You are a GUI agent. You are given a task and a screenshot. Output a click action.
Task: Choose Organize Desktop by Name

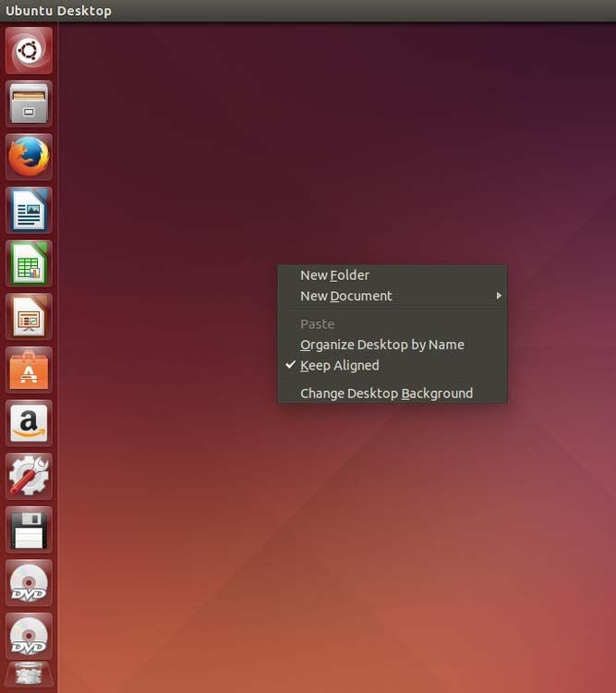[393, 345]
